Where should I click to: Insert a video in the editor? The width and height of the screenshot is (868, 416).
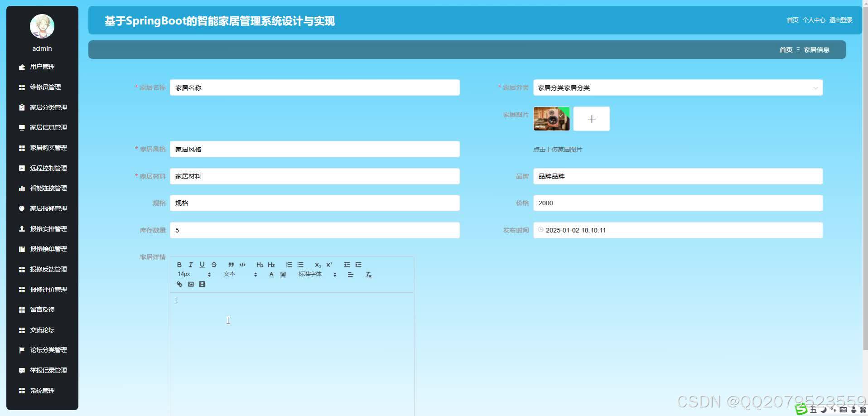[x=202, y=285]
